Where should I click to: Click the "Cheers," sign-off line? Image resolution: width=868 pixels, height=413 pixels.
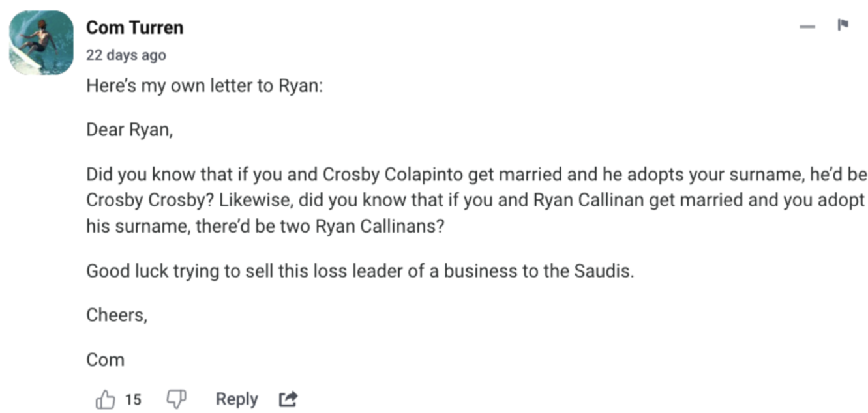coord(117,315)
